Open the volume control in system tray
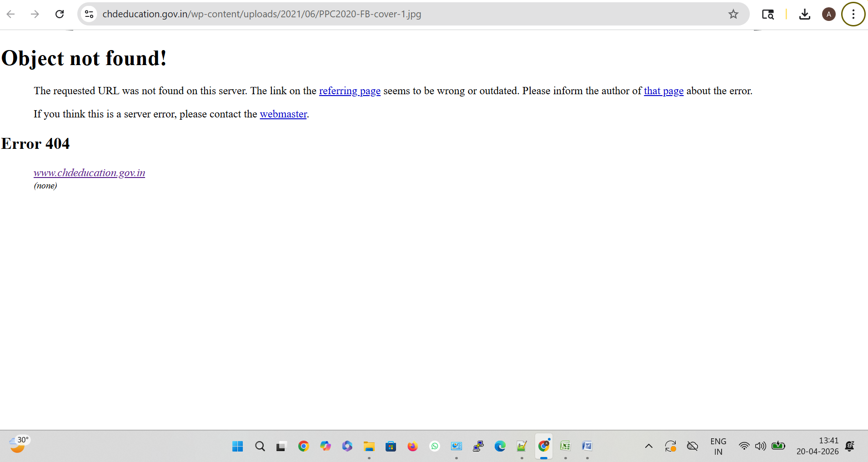 (760, 446)
